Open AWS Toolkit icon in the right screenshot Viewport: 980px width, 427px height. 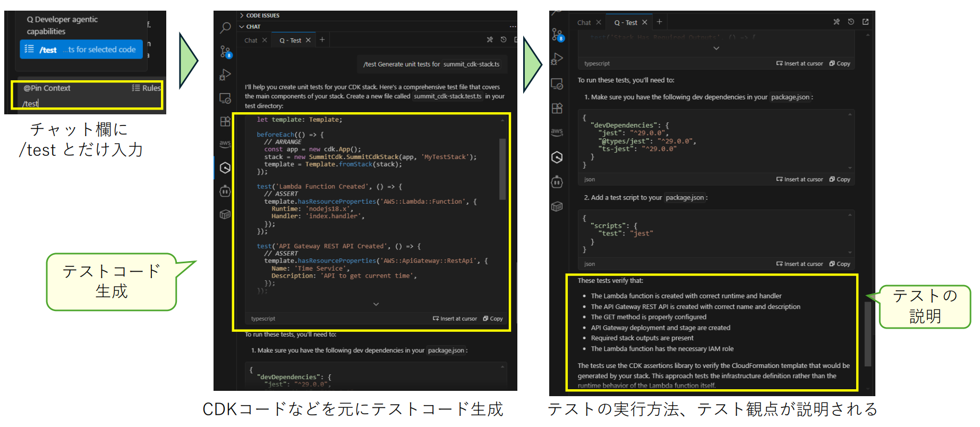point(557,132)
